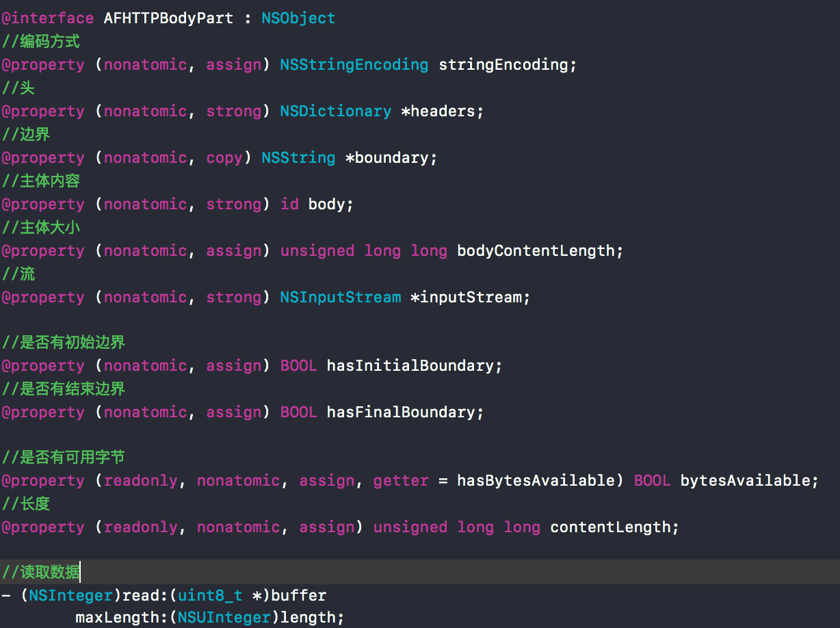
Task: Click the //主体内容 comment
Action: [x=40, y=181]
